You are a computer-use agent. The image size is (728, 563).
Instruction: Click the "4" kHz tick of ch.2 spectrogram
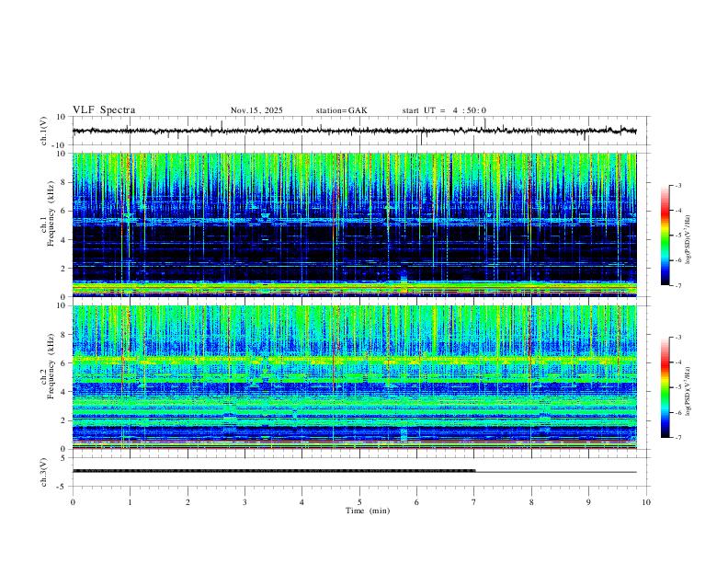(63, 392)
